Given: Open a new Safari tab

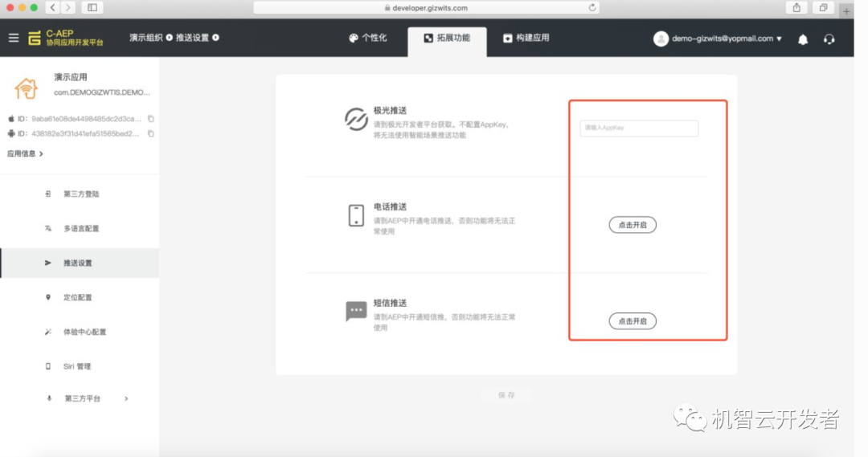Looking at the screenshot, I should (x=846, y=10).
